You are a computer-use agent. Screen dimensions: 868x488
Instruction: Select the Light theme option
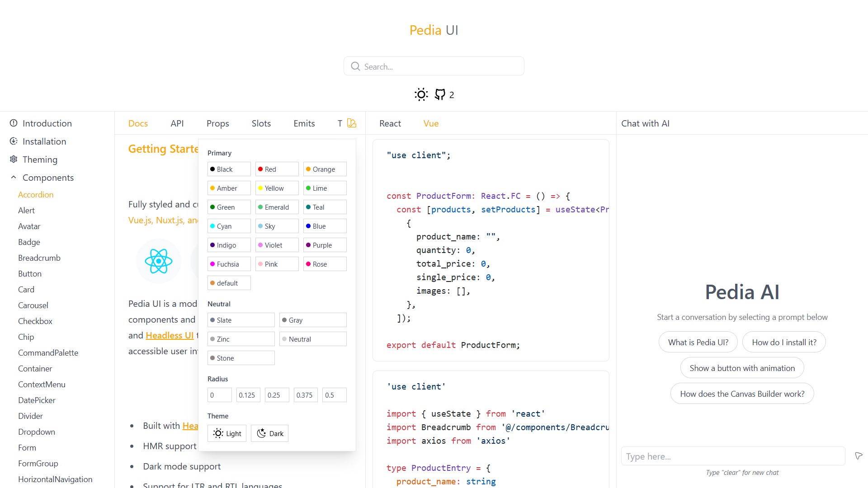pyautogui.click(x=227, y=433)
